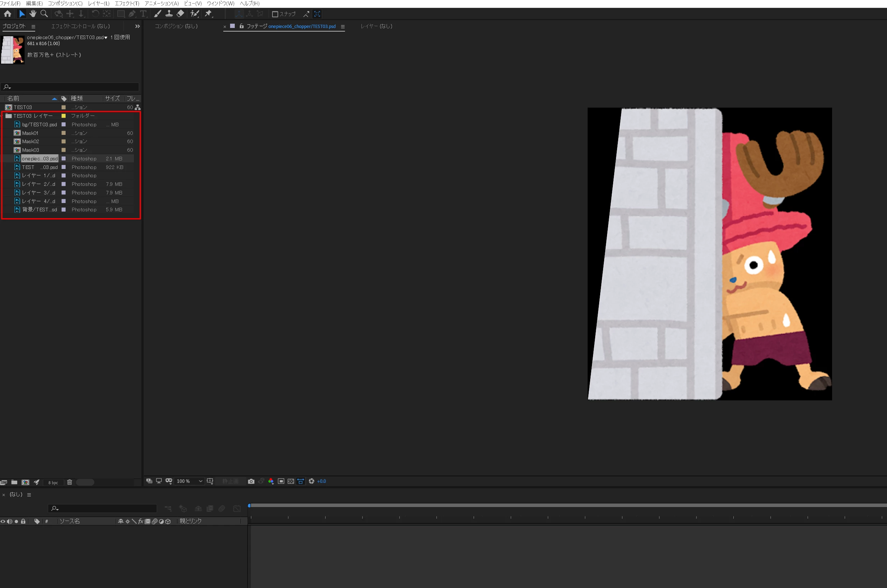Toggle the transparency grid button
This screenshot has height=588, width=887.
pos(291,481)
